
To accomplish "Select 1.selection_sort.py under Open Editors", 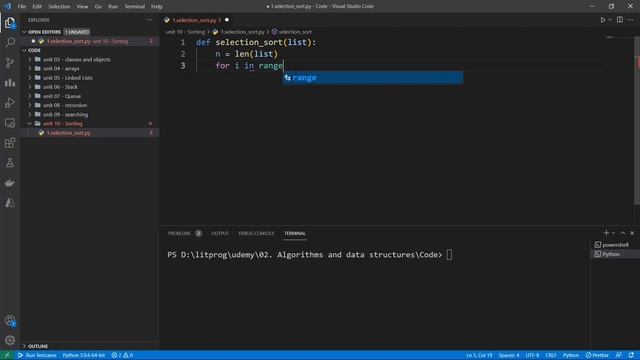I will 87,41.
